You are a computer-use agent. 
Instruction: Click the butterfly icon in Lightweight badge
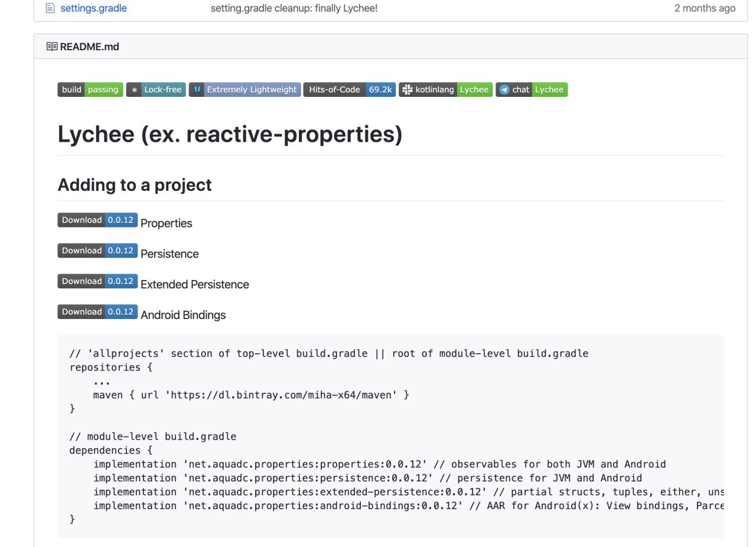(198, 90)
